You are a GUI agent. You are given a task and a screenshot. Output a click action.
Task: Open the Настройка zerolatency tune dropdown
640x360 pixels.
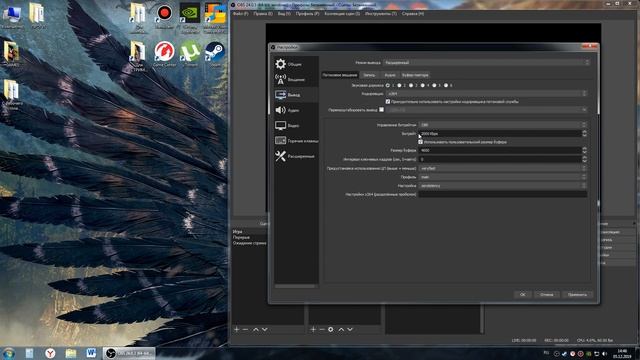tap(503, 186)
